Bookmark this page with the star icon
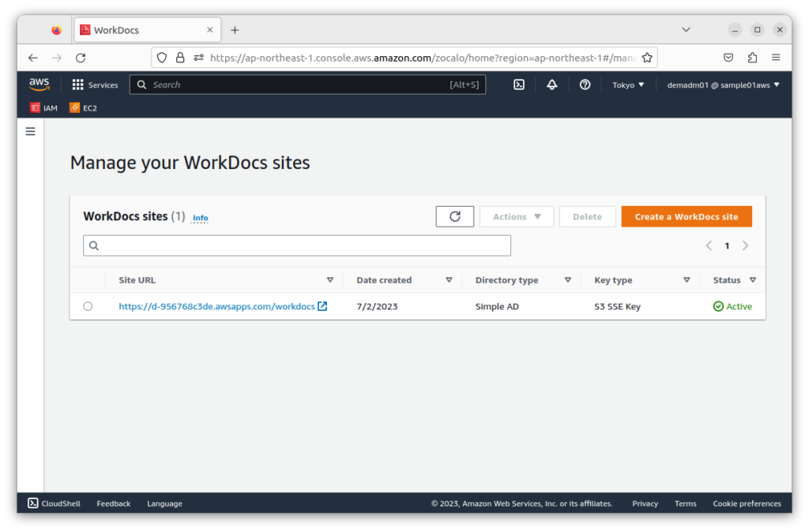 point(648,57)
